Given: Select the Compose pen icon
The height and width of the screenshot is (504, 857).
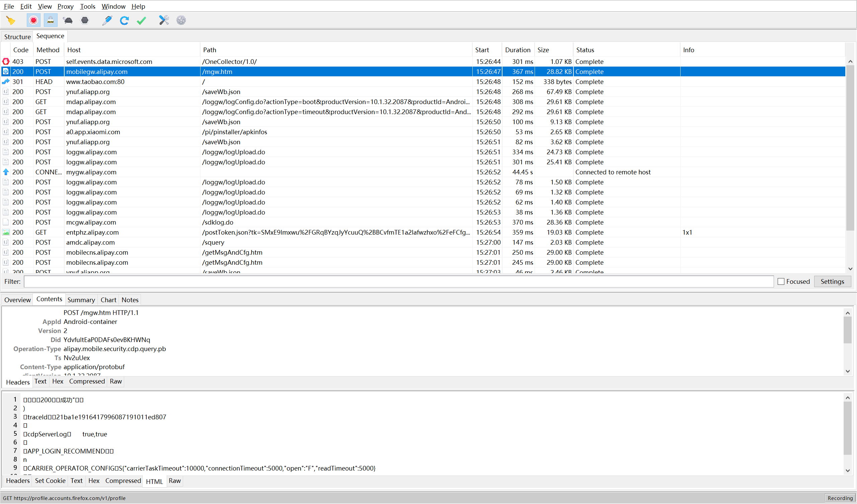Looking at the screenshot, I should (107, 20).
